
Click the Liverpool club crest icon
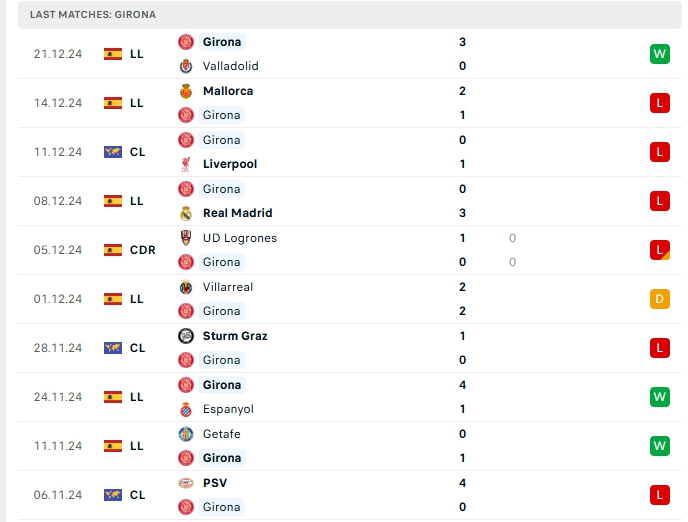pos(185,164)
